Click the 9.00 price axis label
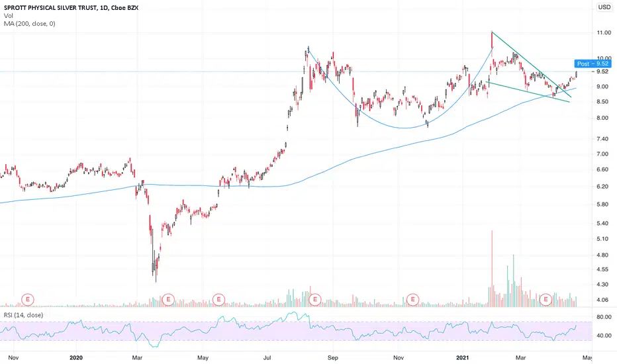This screenshot has height=364, width=617. pos(604,87)
